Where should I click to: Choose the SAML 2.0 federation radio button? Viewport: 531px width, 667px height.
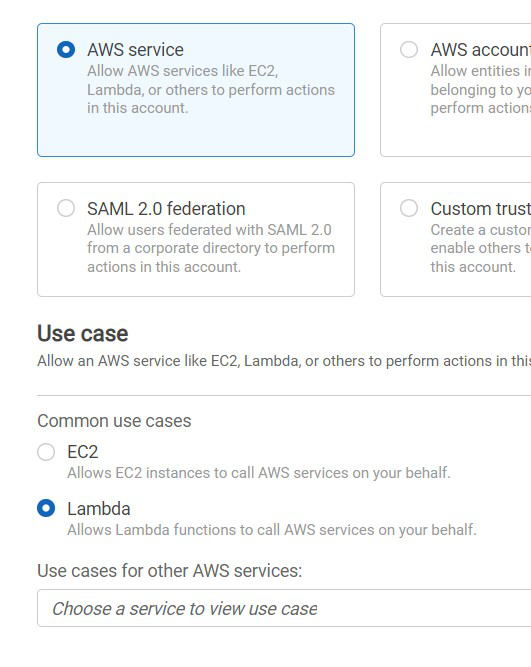pos(66,208)
